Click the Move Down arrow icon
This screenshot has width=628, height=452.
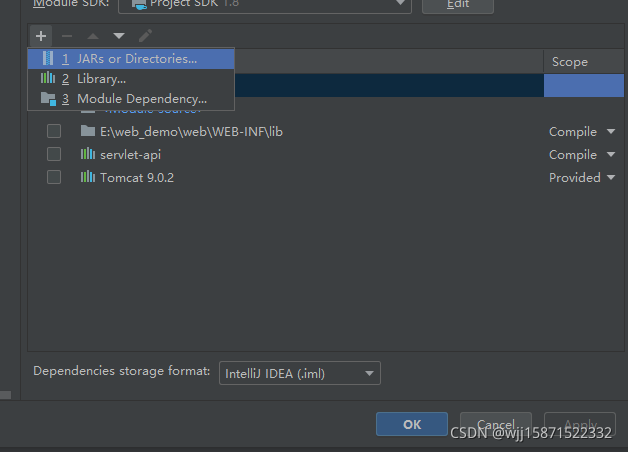[119, 36]
